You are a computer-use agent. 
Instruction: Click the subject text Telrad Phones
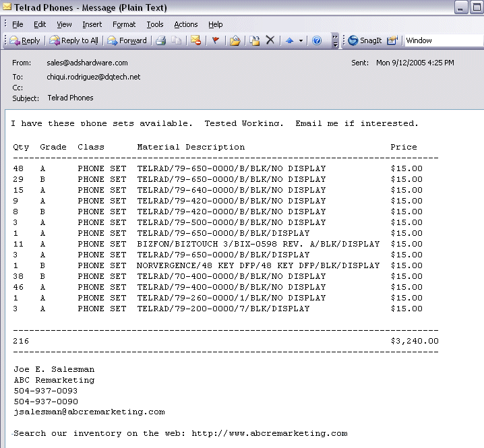click(x=70, y=98)
